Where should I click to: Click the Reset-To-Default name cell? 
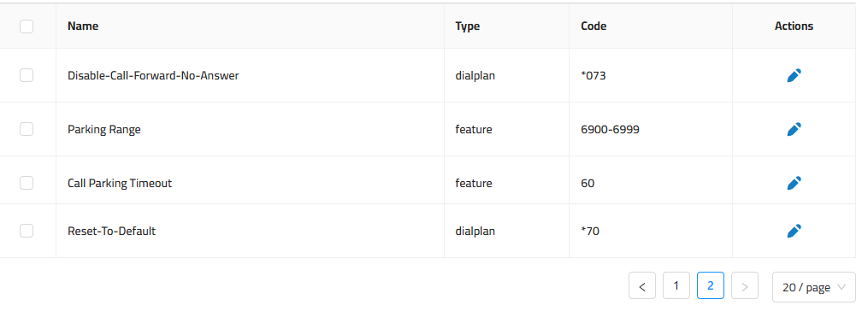click(112, 231)
